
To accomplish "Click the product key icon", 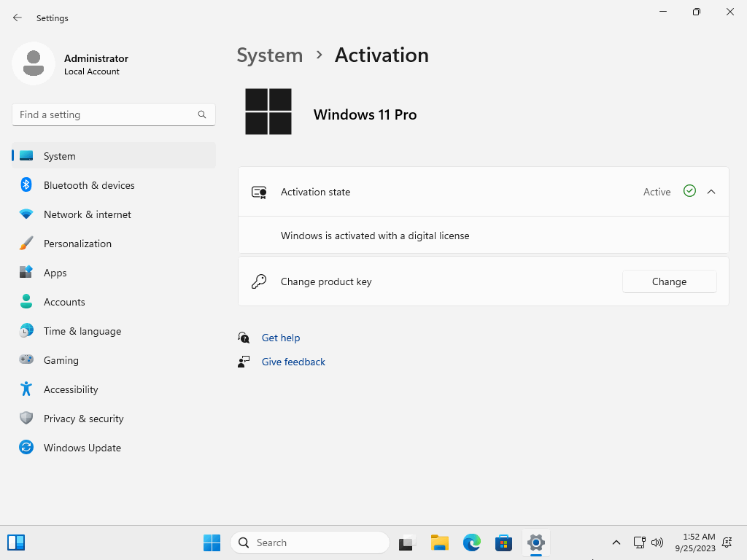I will click(259, 281).
